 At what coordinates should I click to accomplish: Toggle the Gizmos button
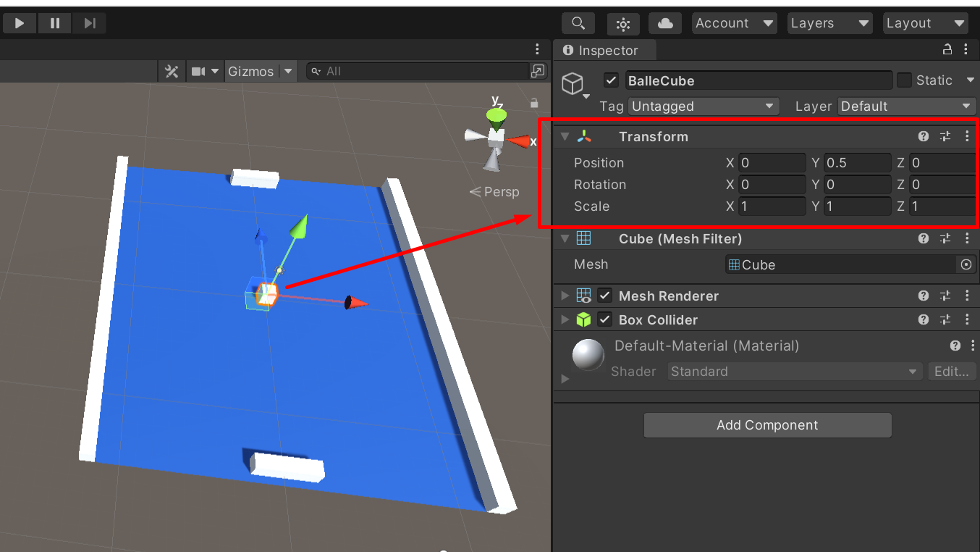251,71
